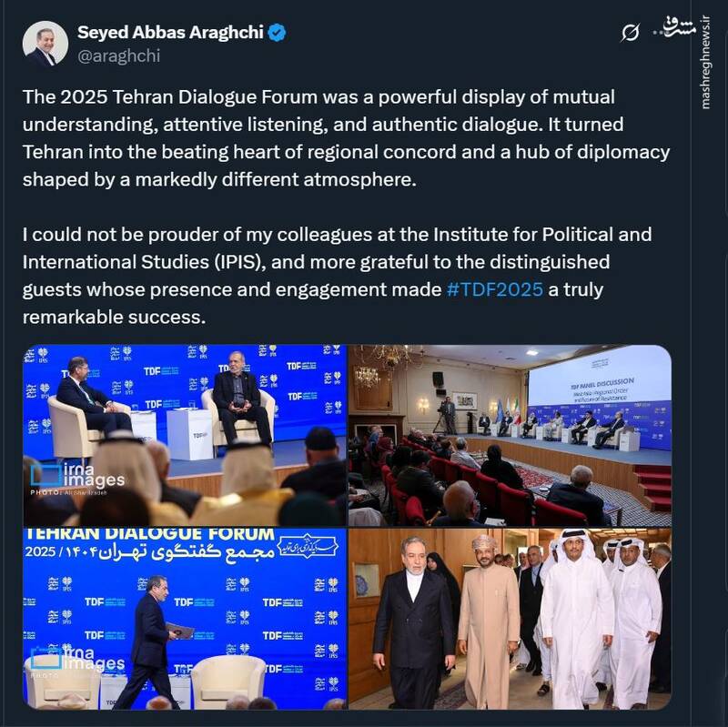The image size is (728, 727).
Task: Click the blue verified badge
Action: 278,33
